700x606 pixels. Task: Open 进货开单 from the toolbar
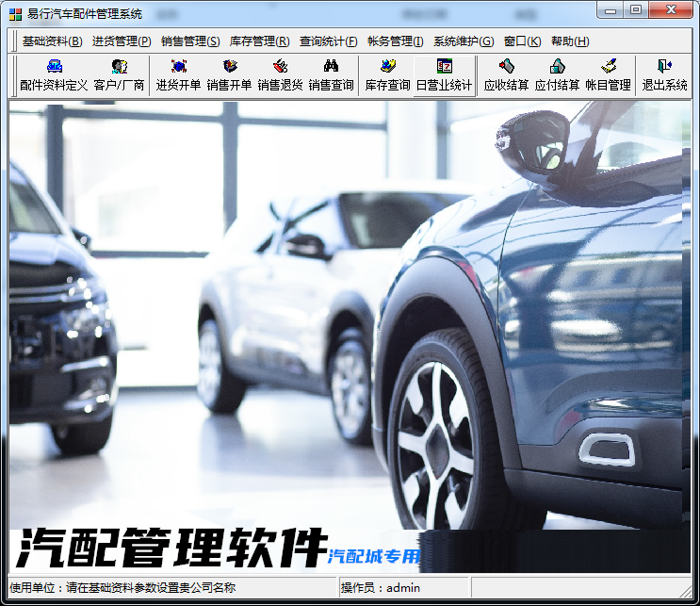(179, 75)
